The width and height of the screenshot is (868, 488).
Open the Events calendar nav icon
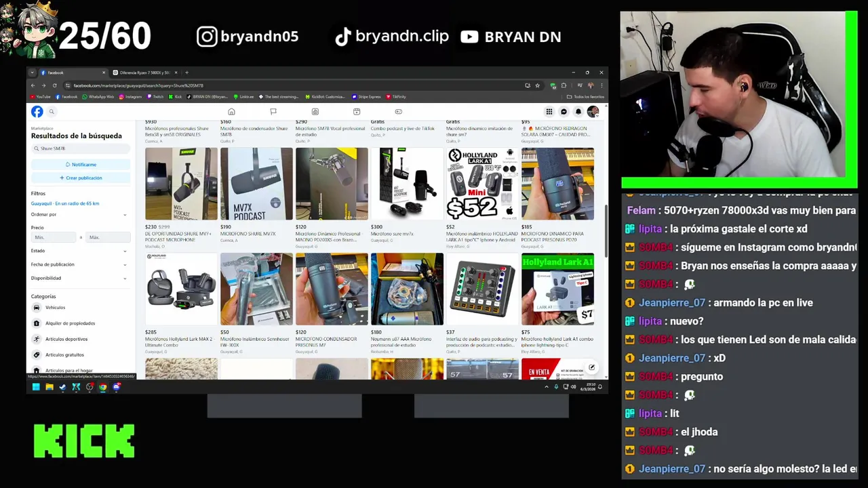tap(357, 112)
